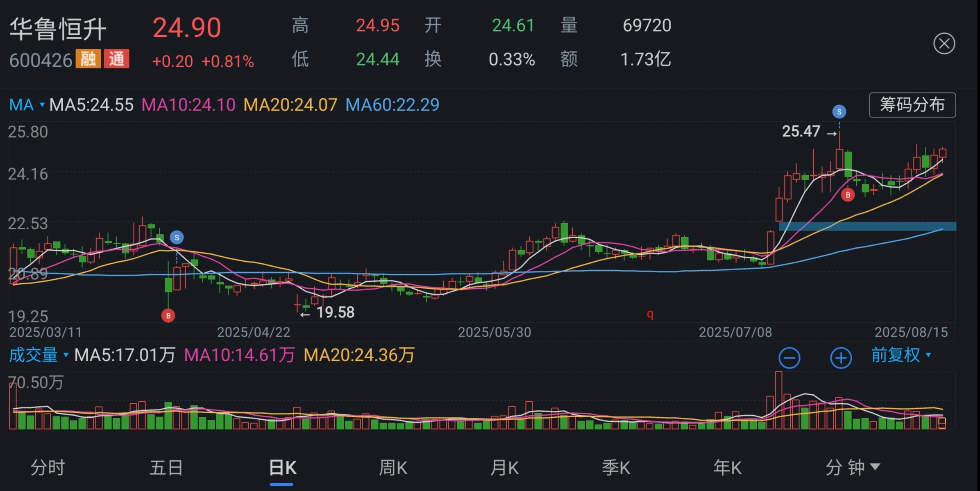Expand the 分钟 minute interval dropdown

click(x=853, y=467)
